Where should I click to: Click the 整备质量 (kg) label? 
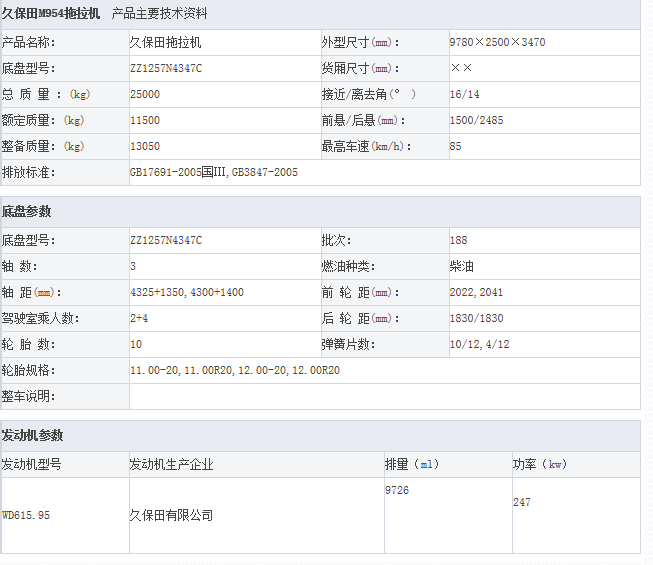(43, 146)
